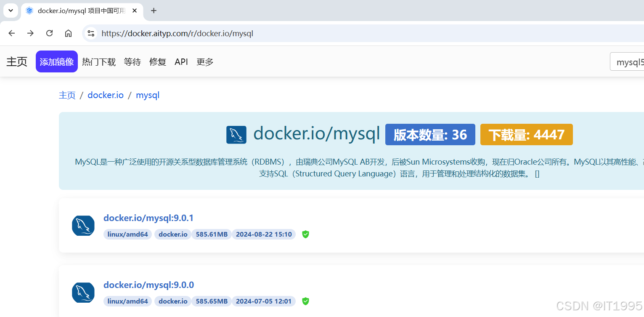
Task: Click the browser home icon
Action: 68,33
